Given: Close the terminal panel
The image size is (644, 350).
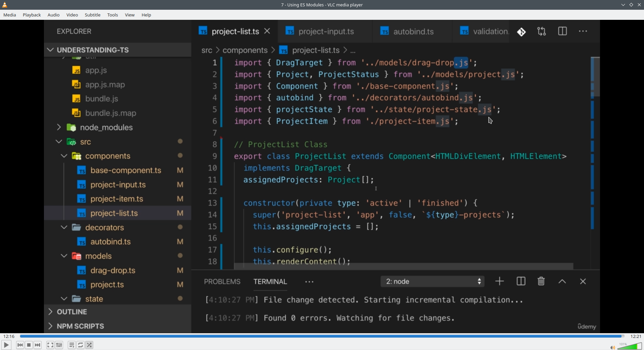Looking at the screenshot, I should point(583,281).
